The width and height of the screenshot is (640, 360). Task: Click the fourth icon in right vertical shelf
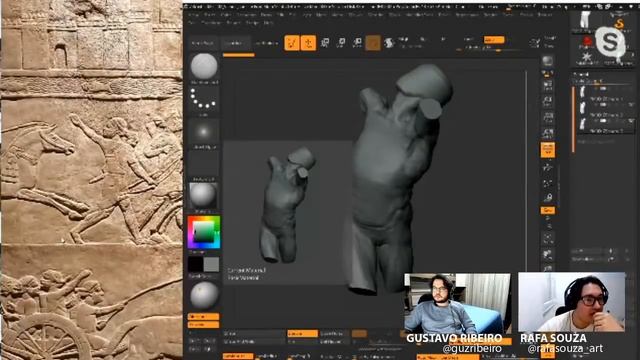[x=548, y=118]
